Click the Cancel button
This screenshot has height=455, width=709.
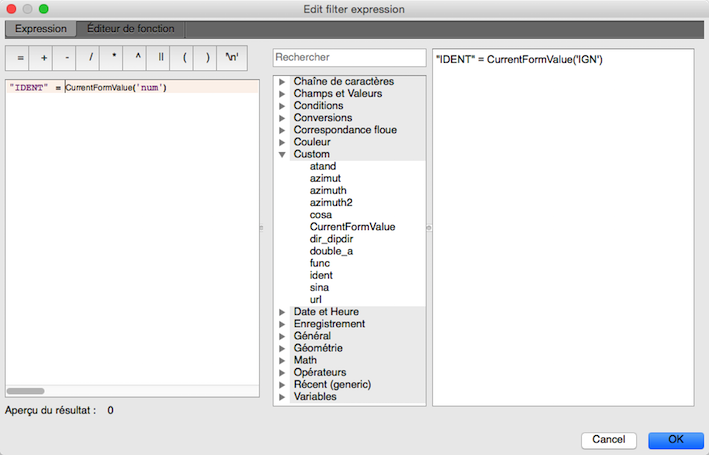(x=608, y=439)
